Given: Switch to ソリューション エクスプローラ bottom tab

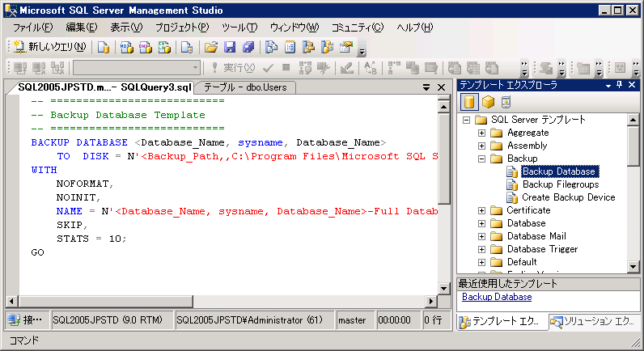Looking at the screenshot, I should tap(595, 322).
